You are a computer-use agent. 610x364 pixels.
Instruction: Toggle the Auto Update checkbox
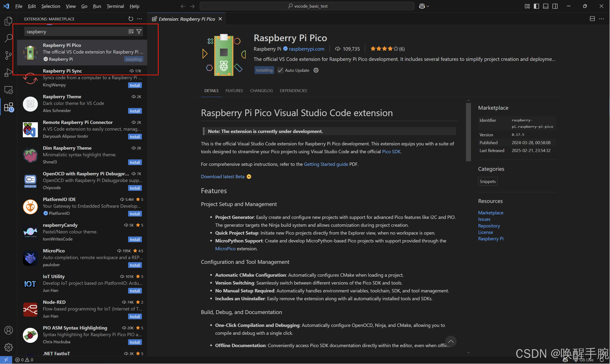tap(280, 70)
